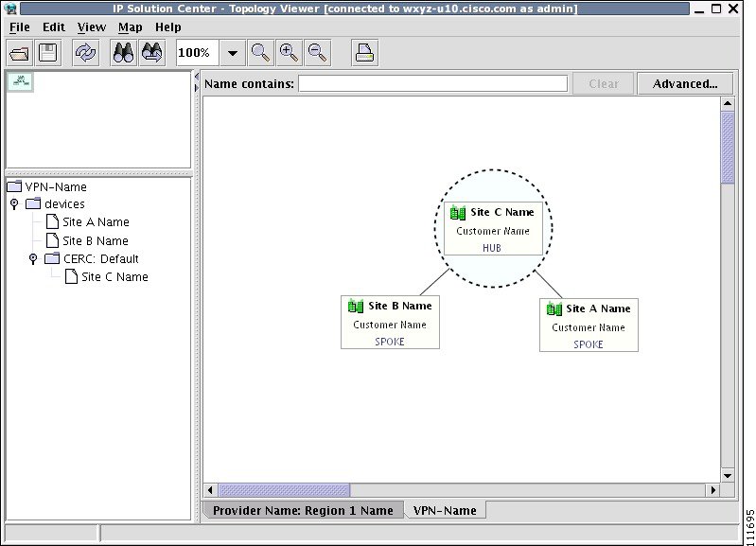The height and width of the screenshot is (546, 756).
Task: Click the horizontal scrollbar left arrow
Action: (210, 490)
